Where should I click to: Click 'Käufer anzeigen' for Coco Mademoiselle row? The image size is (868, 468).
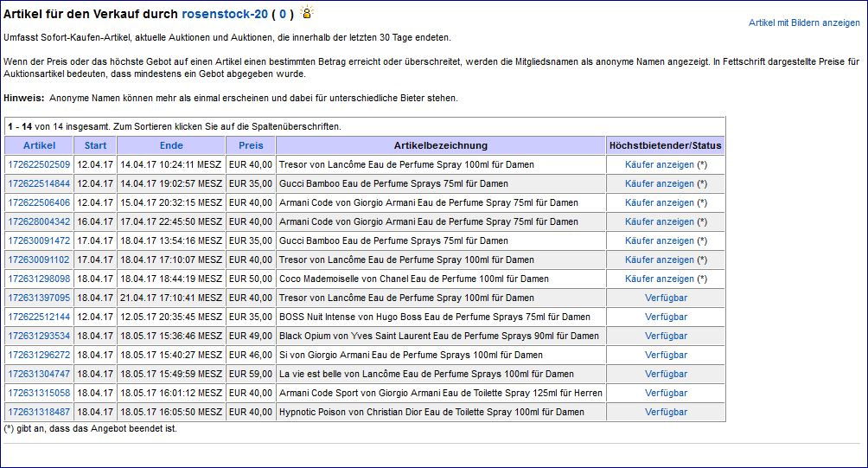660,279
